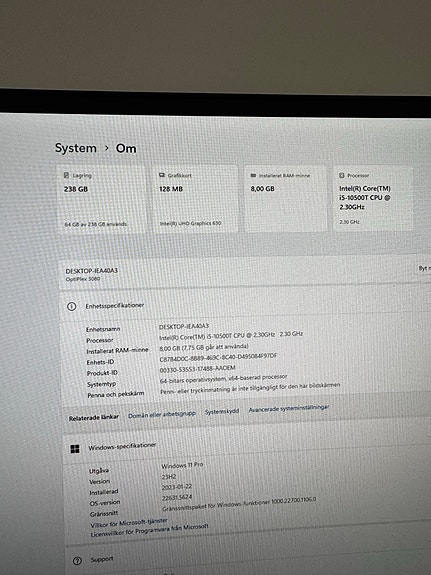This screenshot has height=575, width=431.
Task: Click the Grafikkort display icon
Action: point(162,175)
